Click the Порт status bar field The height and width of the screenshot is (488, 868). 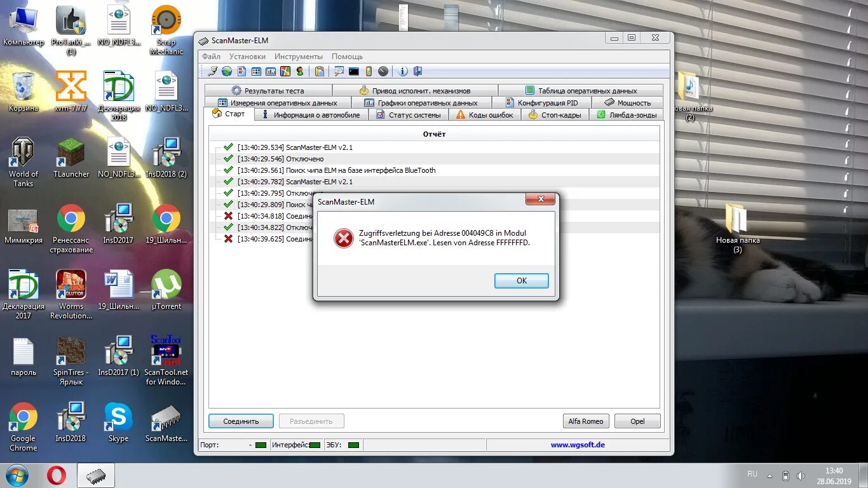click(234, 445)
